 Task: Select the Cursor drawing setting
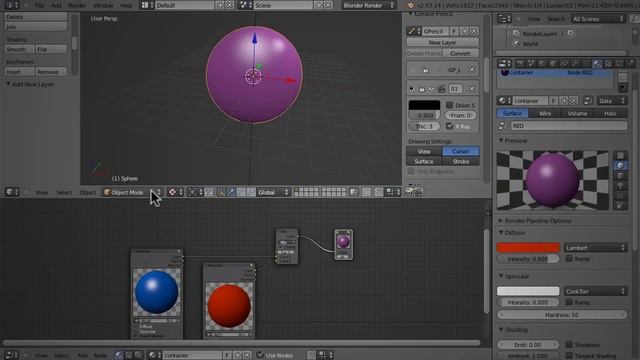[x=461, y=151]
